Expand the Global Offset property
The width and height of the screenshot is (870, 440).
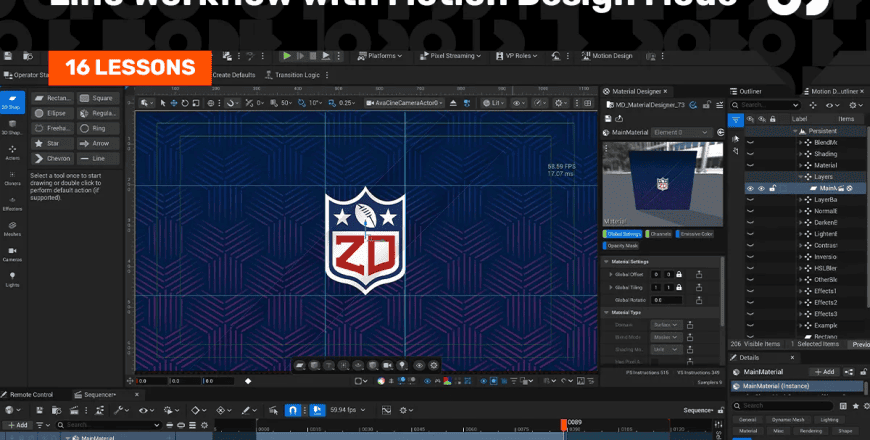(x=611, y=275)
